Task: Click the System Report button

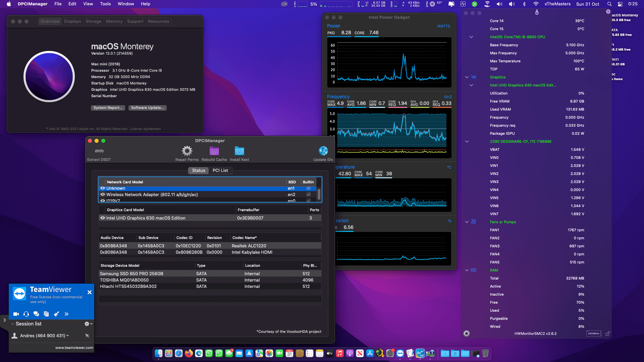Action: [x=108, y=108]
